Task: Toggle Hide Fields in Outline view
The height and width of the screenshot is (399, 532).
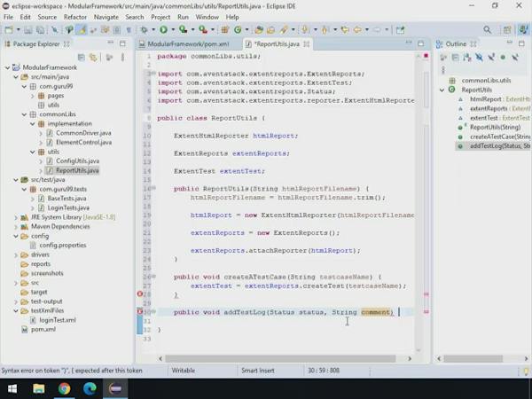Action: pyautogui.click(x=479, y=58)
